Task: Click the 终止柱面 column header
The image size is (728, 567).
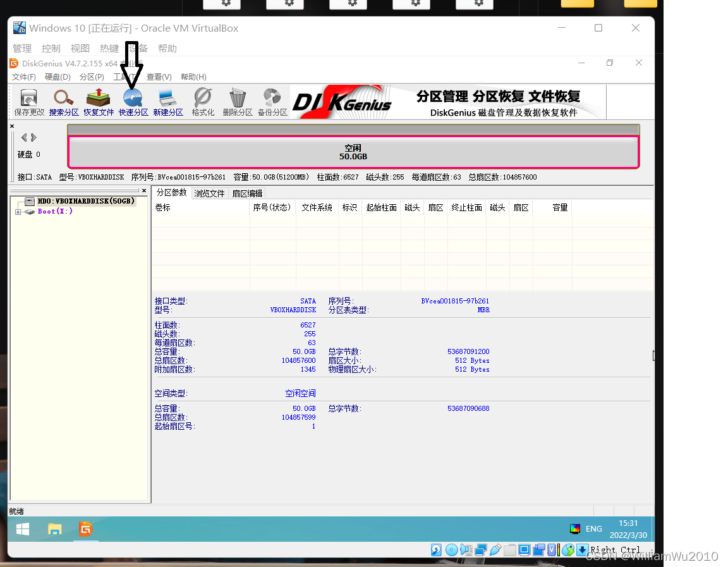Action: click(466, 207)
